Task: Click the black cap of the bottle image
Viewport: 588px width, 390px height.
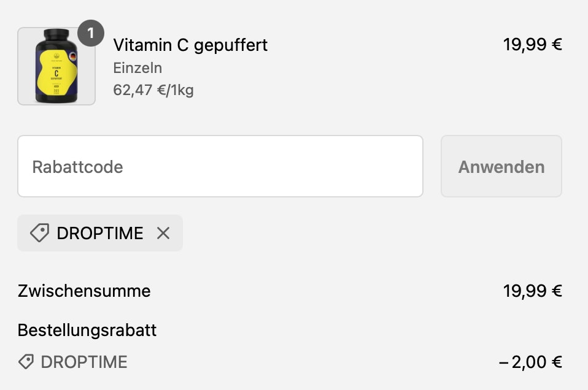Action: point(56,35)
